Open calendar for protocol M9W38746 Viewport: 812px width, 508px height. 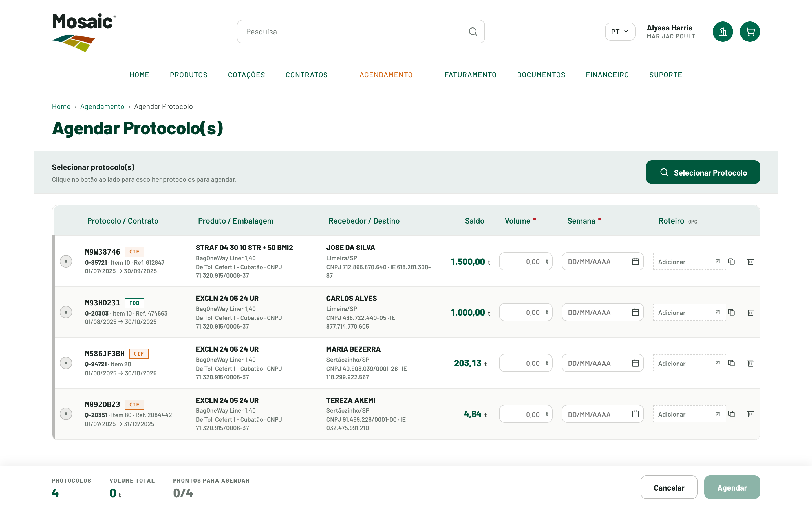coord(635,261)
